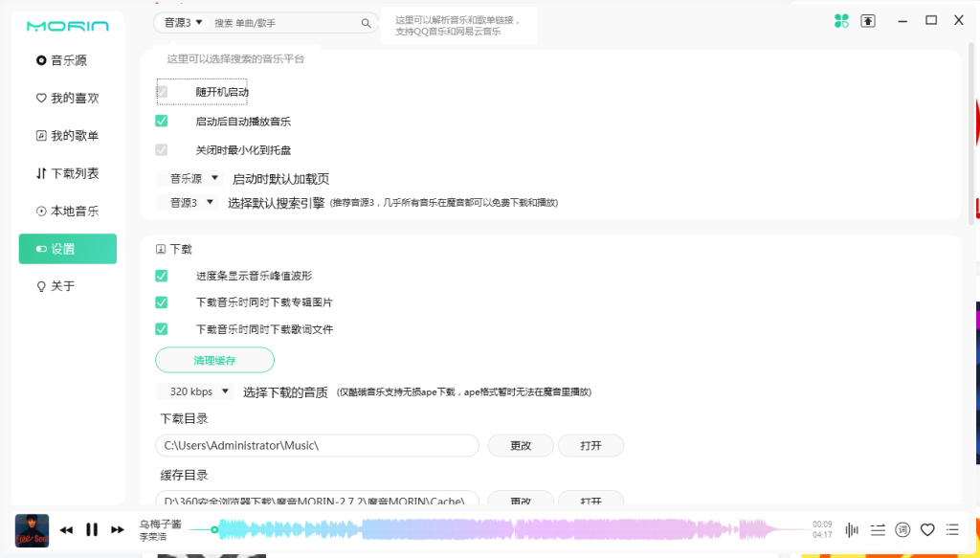The image size is (980, 558).
Task: Click the 清理缓存 button
Action: click(x=214, y=359)
